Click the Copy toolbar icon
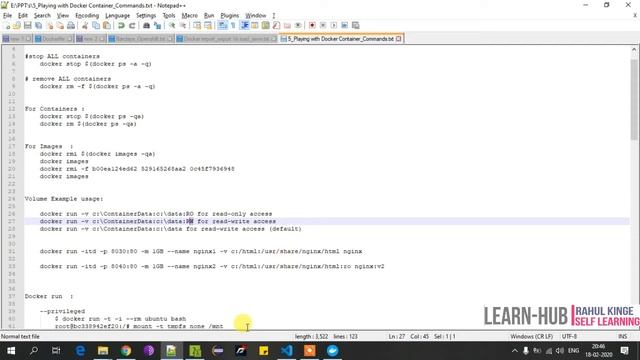Screen dimensions: 640x360 click(x=96, y=25)
